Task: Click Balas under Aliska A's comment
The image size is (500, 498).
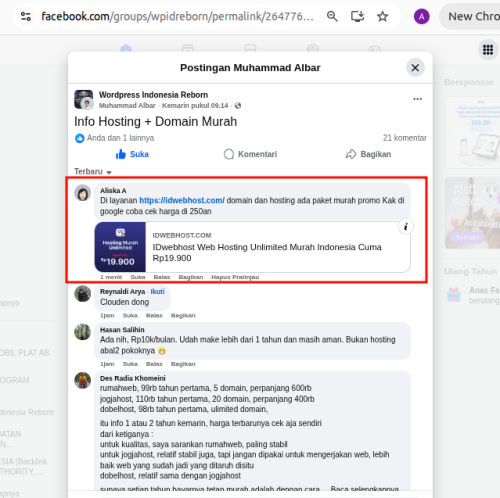Action: (x=162, y=277)
